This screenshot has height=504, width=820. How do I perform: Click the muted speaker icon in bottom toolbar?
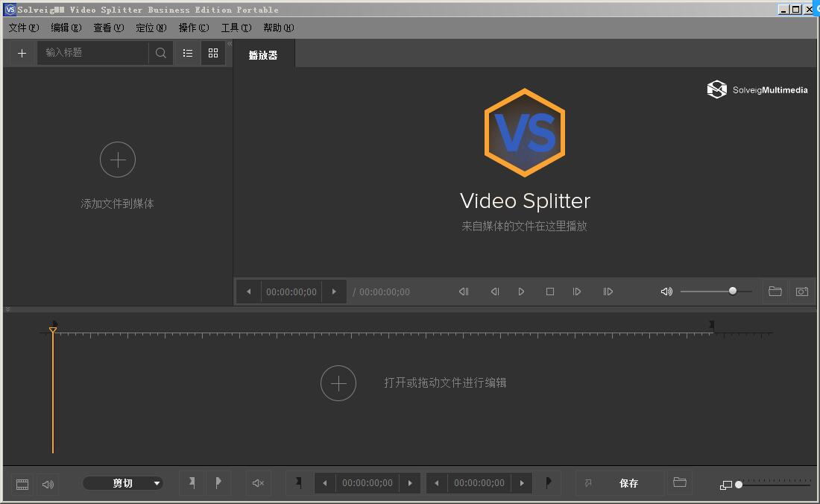click(x=259, y=483)
